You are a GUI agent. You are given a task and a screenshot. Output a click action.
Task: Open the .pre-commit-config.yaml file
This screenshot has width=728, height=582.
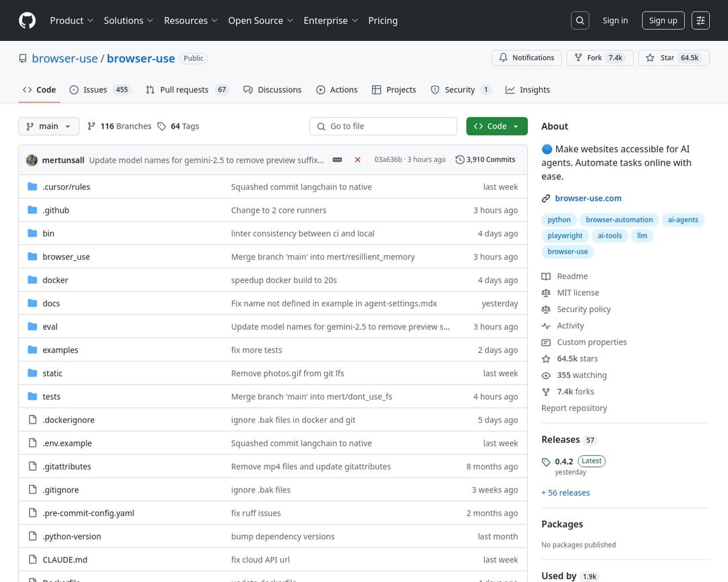click(88, 513)
